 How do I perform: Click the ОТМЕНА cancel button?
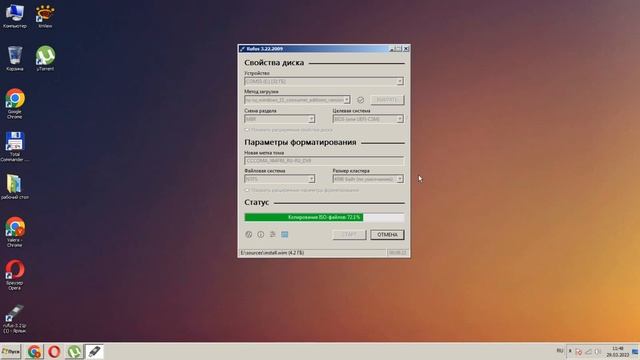[x=387, y=235]
